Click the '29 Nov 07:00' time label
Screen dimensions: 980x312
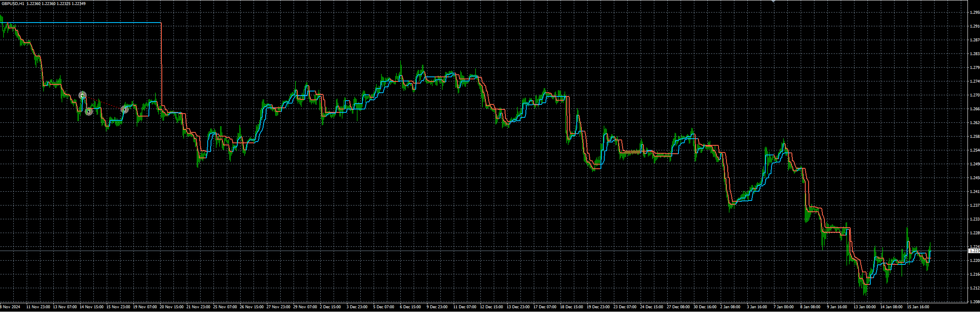point(305,307)
